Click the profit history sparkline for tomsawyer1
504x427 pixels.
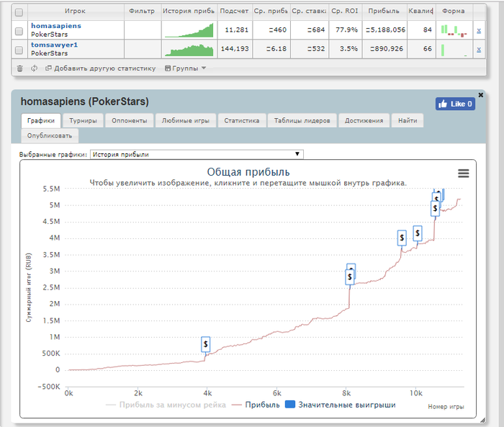[189, 50]
